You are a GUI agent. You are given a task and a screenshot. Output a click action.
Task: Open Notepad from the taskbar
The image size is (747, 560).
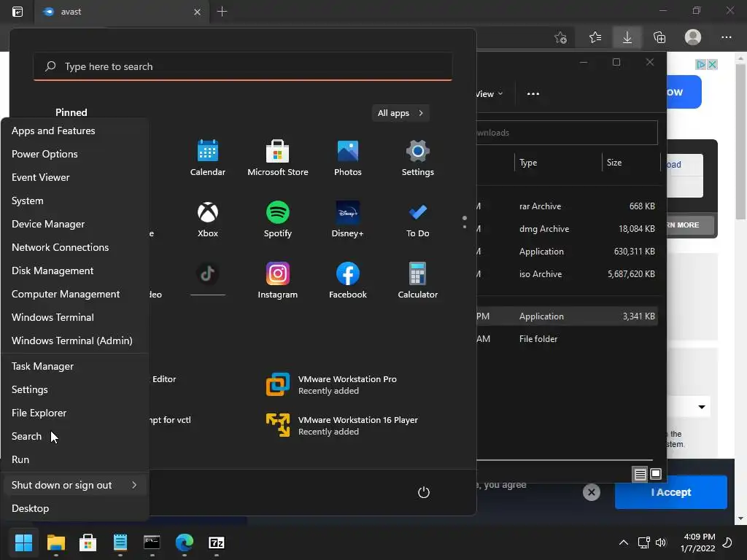coord(120,542)
